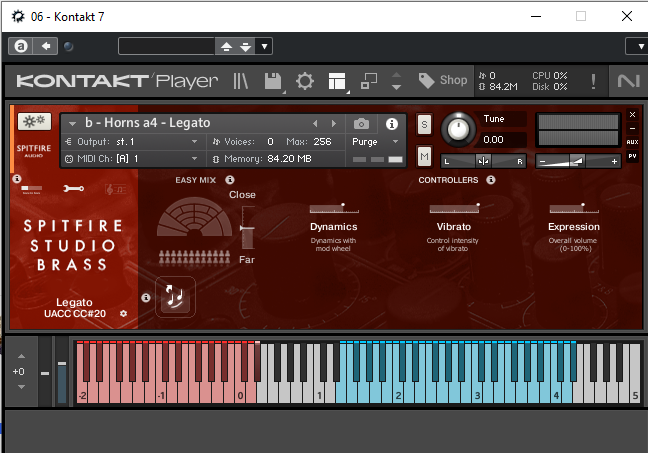648x453 pixels.
Task: Open the Shop tag link
Action: pos(442,80)
